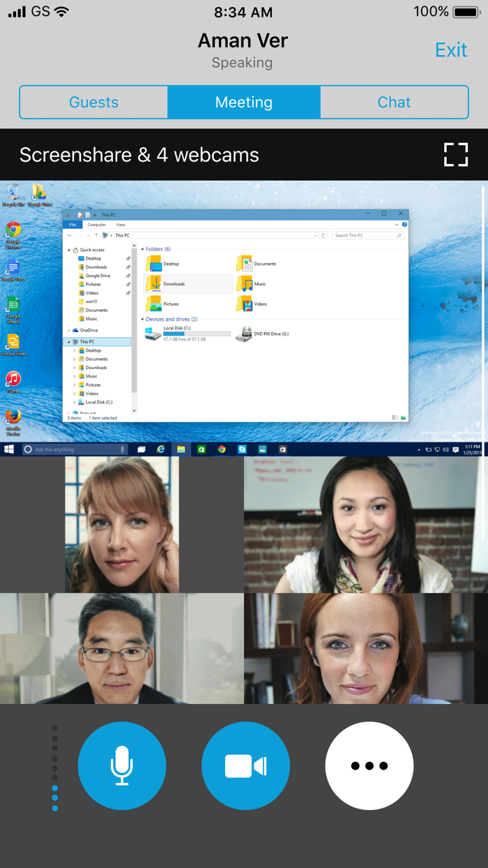Select the Meeting tab

tap(244, 103)
